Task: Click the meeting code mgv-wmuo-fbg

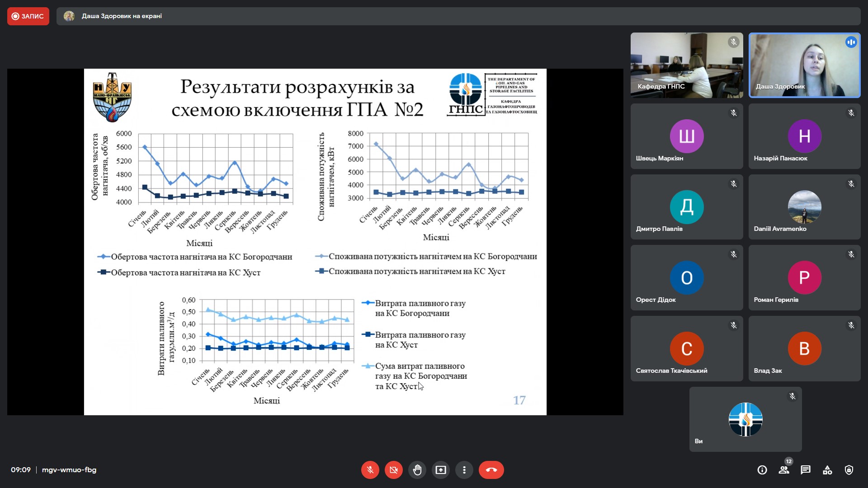Action: coord(69,470)
